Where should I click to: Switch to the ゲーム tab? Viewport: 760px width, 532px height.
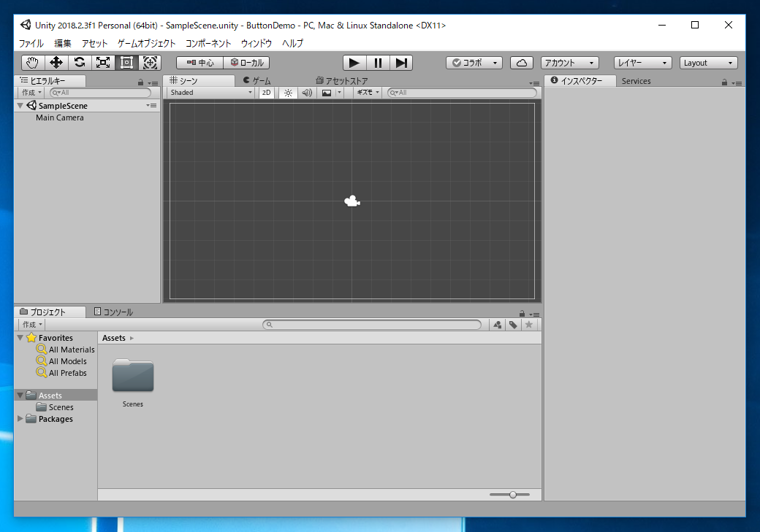tap(257, 81)
